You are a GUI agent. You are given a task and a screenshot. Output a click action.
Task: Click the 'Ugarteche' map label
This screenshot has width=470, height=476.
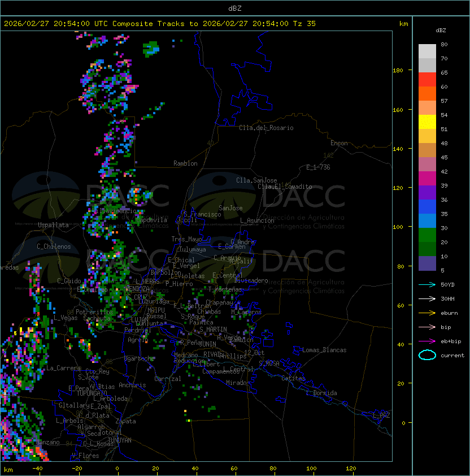140,358
